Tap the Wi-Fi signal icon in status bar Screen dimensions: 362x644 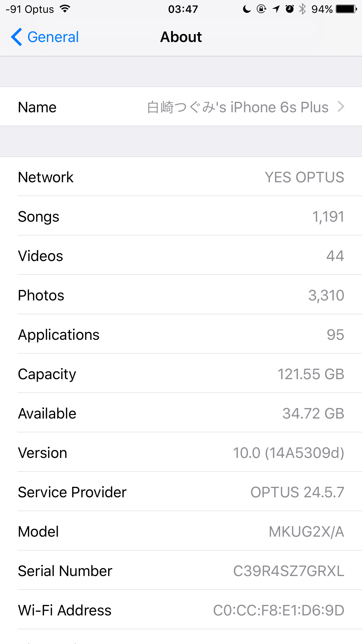[65, 9]
